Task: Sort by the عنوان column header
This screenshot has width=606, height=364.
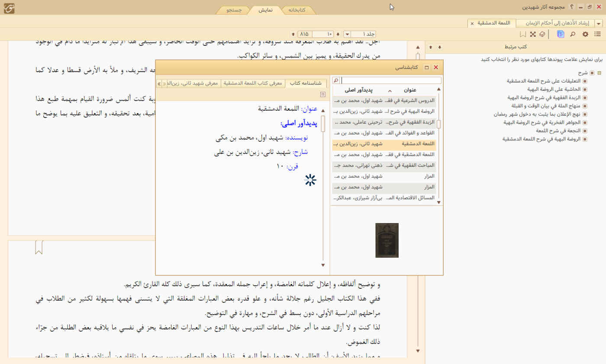Action: coord(410,90)
